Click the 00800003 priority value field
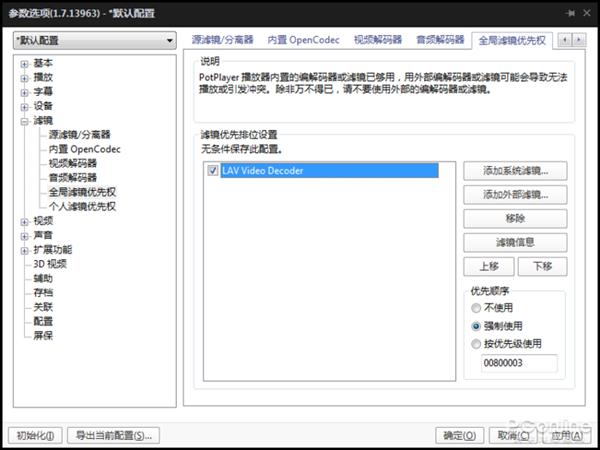Viewport: 600px width, 450px height. click(519, 363)
